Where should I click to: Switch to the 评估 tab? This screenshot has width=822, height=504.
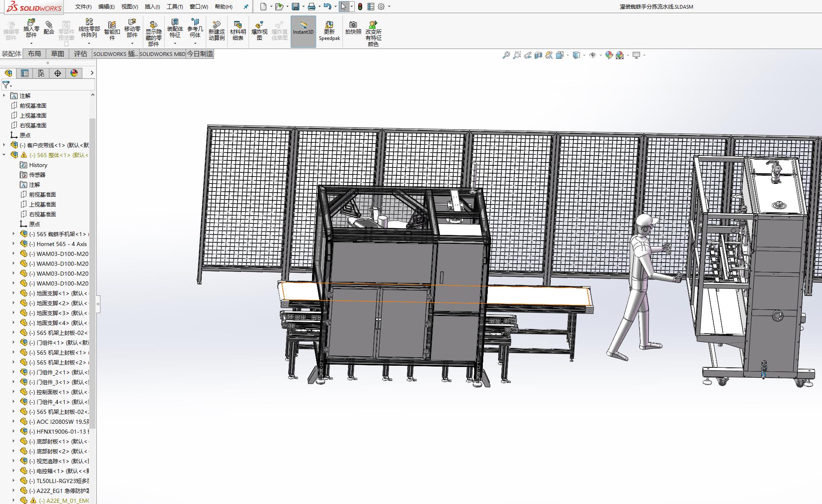click(81, 54)
